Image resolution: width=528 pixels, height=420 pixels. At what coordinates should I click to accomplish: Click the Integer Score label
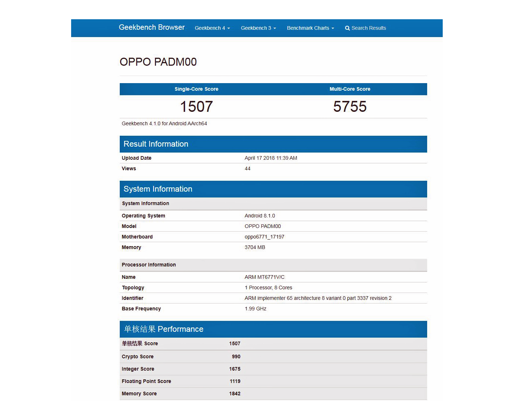coord(138,369)
